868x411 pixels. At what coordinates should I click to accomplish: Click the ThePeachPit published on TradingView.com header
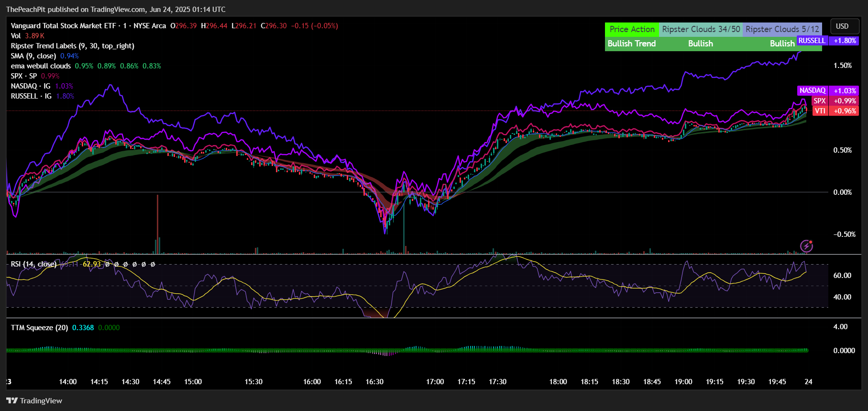coord(116,10)
